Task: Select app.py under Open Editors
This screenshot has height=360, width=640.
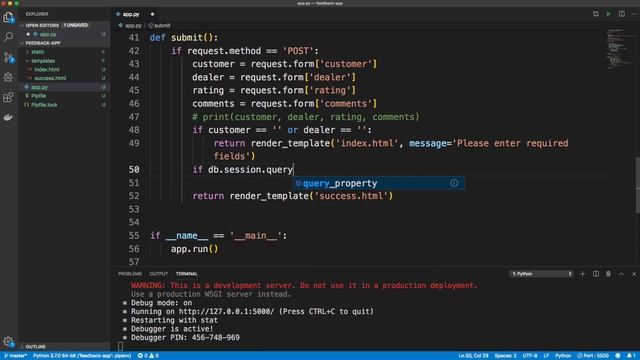Action: coord(48,34)
